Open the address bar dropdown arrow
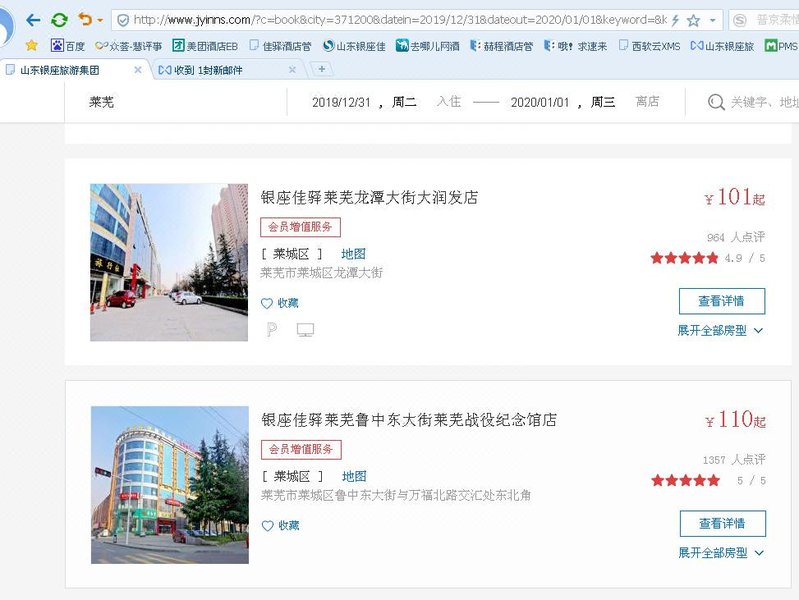The image size is (799, 600). [x=712, y=20]
